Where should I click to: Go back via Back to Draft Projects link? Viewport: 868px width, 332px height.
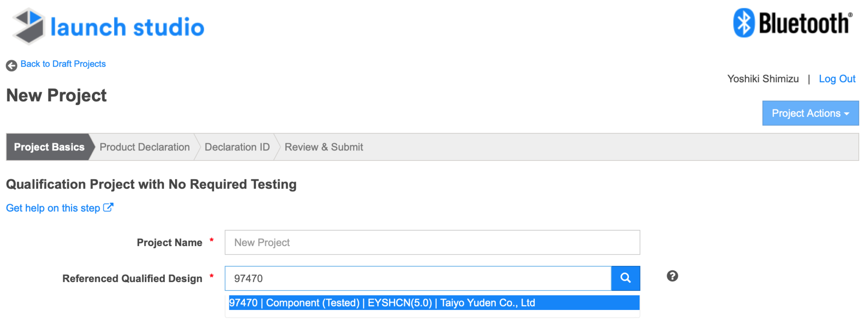coord(63,64)
